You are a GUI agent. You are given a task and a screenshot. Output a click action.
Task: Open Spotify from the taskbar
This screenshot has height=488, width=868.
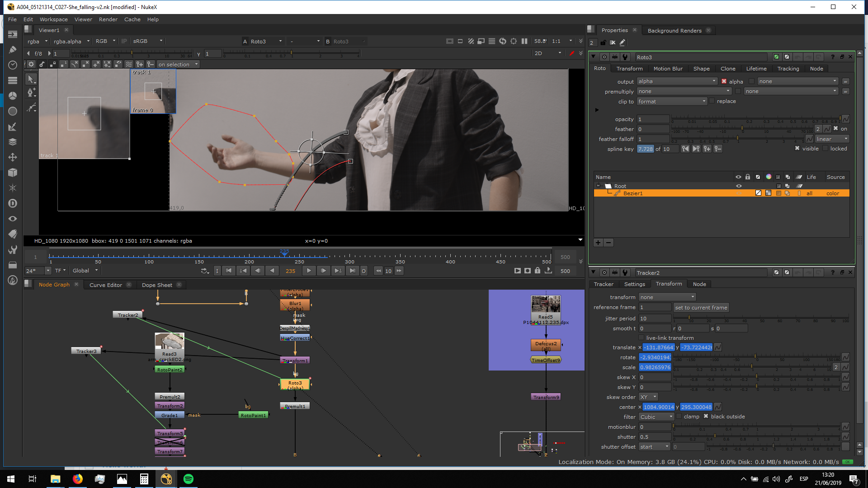click(x=189, y=479)
